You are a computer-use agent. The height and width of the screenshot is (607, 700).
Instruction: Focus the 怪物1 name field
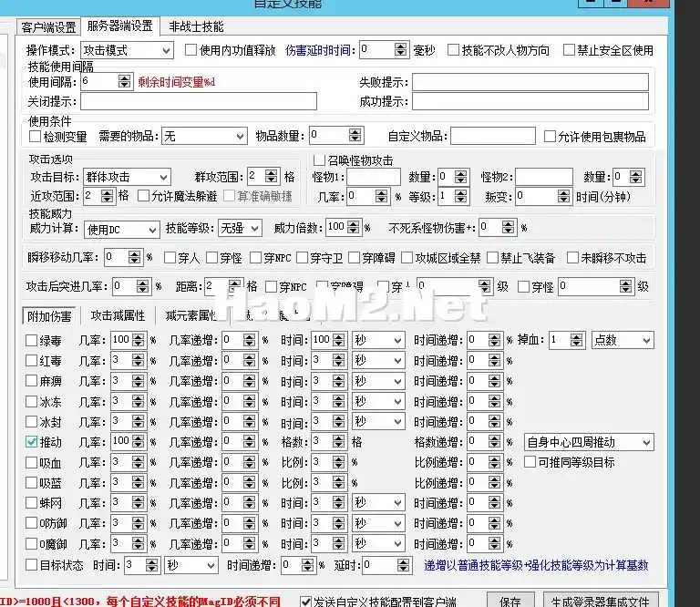click(x=374, y=177)
